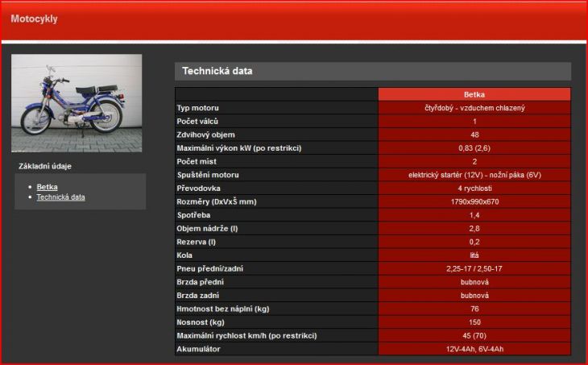Select the Nosnost (kg) label

[x=201, y=322]
